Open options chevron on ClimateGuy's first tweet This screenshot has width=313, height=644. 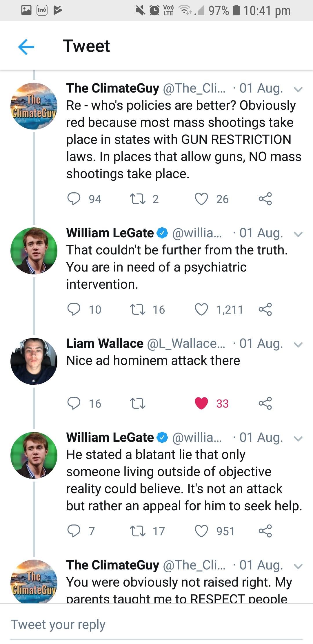tap(298, 89)
